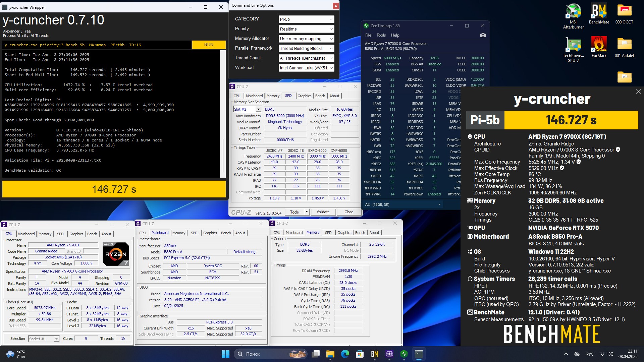
Task: Click the 146.727 s result bar
Action: click(114, 189)
